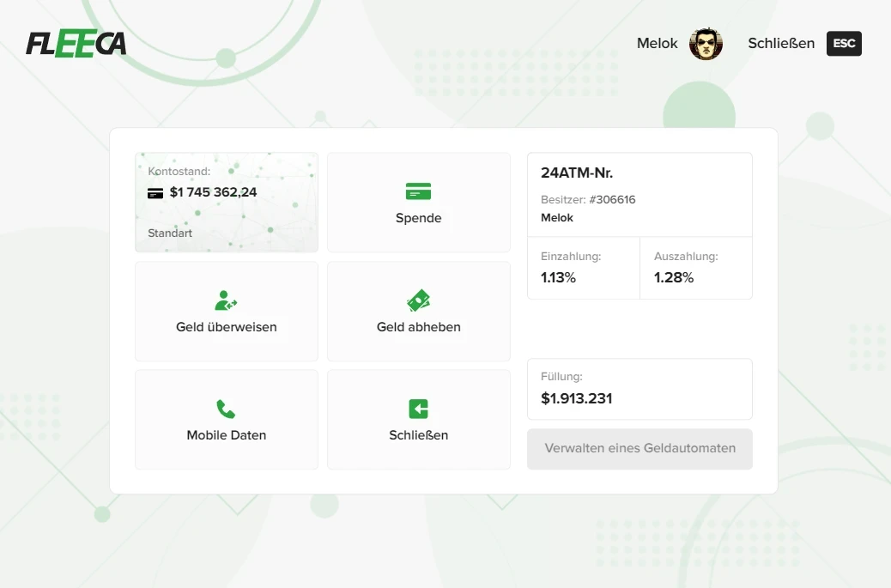Click the Schließen text in the header

coord(781,44)
